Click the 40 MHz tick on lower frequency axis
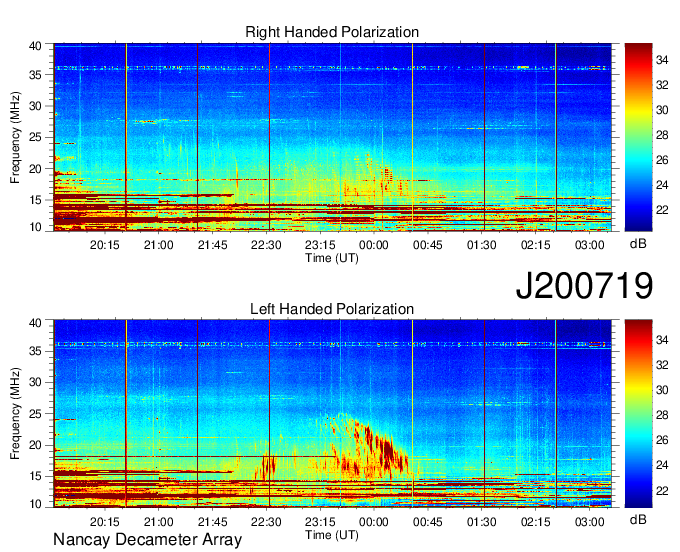680x552 pixels. coord(36,323)
